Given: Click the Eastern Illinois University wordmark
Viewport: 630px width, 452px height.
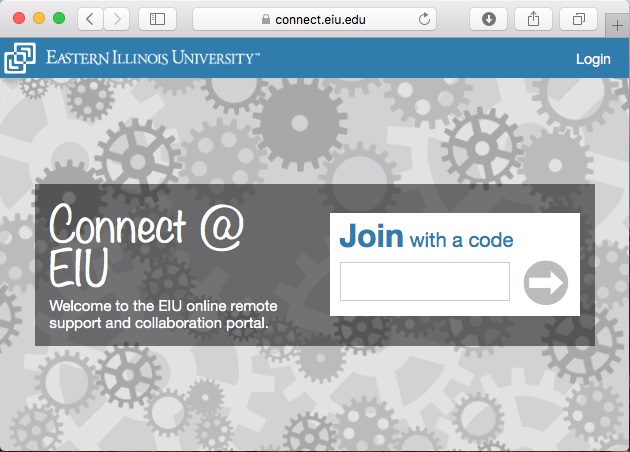Looking at the screenshot, I should pyautogui.click(x=152, y=59).
